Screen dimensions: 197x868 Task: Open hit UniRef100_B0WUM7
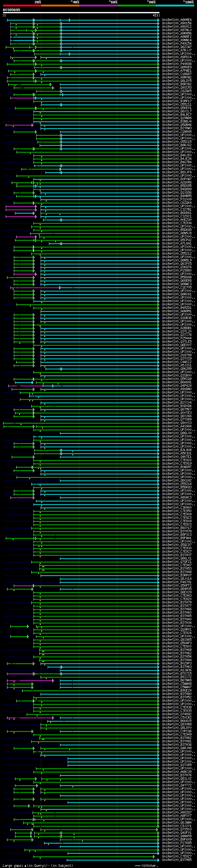177,467
